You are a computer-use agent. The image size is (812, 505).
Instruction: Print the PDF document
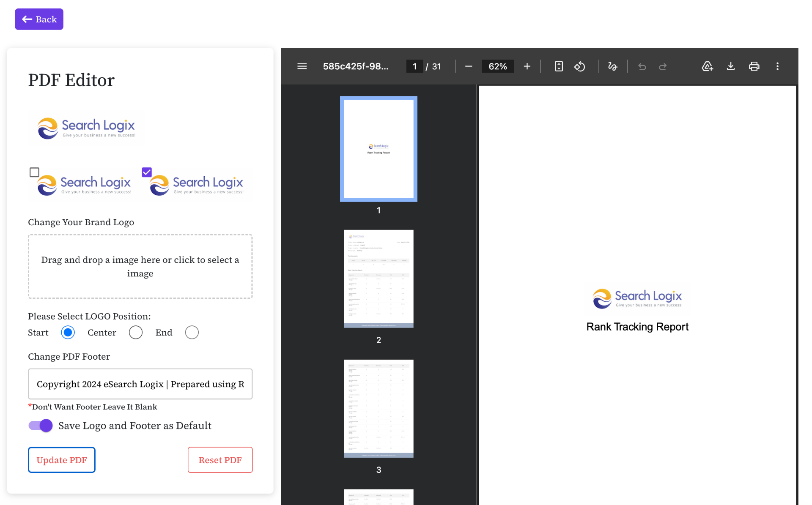tap(754, 66)
